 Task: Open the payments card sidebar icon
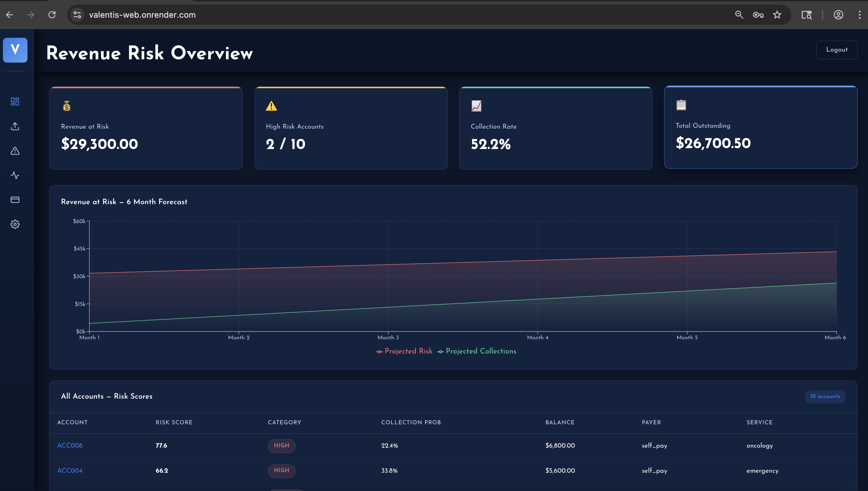tap(15, 200)
